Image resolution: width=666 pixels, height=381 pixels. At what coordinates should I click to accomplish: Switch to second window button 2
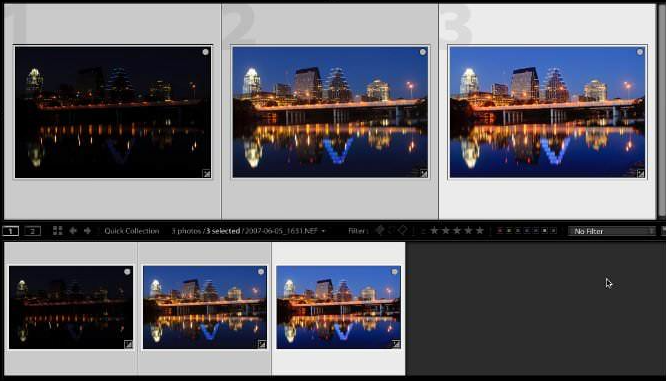point(33,231)
